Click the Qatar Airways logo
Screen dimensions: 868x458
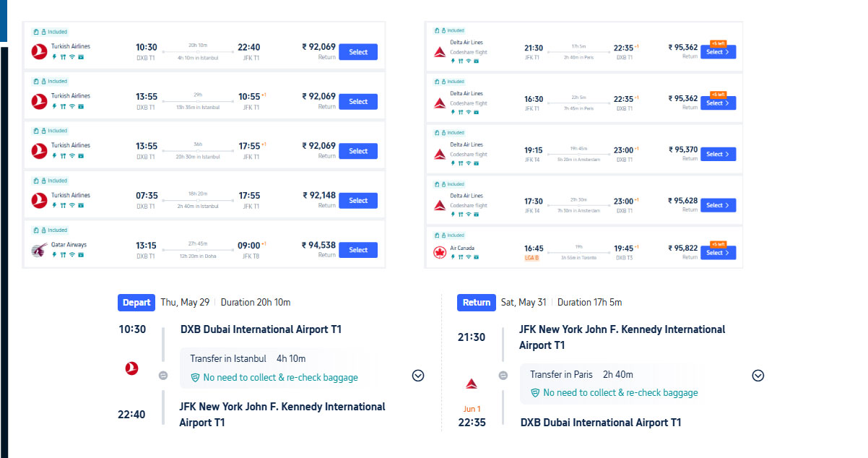[38, 251]
